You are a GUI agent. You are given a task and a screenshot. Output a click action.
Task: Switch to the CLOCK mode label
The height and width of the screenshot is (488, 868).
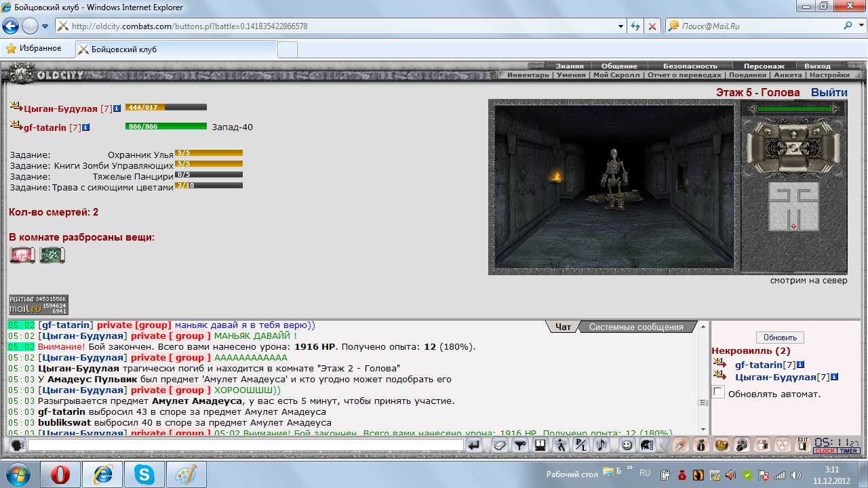click(x=825, y=451)
